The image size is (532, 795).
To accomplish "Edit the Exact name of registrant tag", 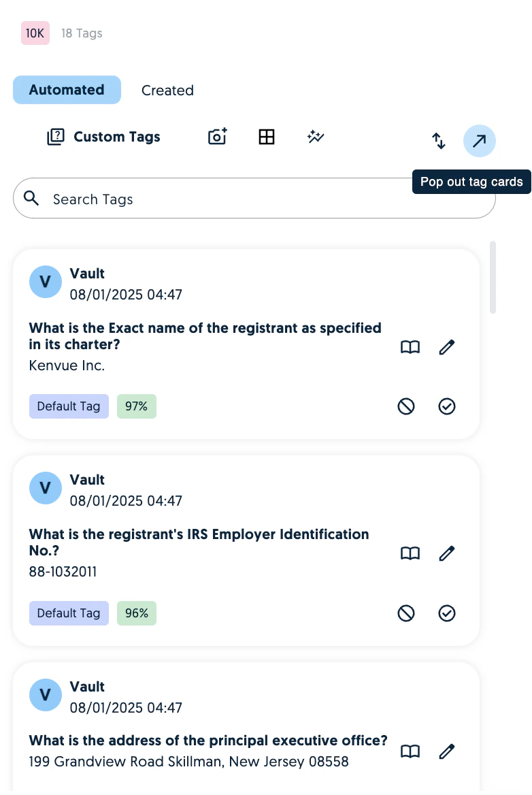I will click(446, 347).
